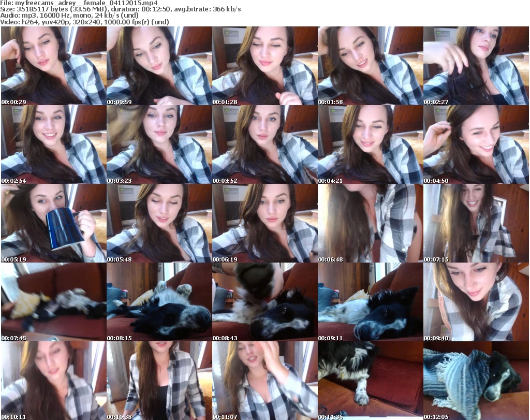The width and height of the screenshot is (530, 420).
Task: Select the thumbnail at 00:04:50
Action: pyautogui.click(x=476, y=144)
